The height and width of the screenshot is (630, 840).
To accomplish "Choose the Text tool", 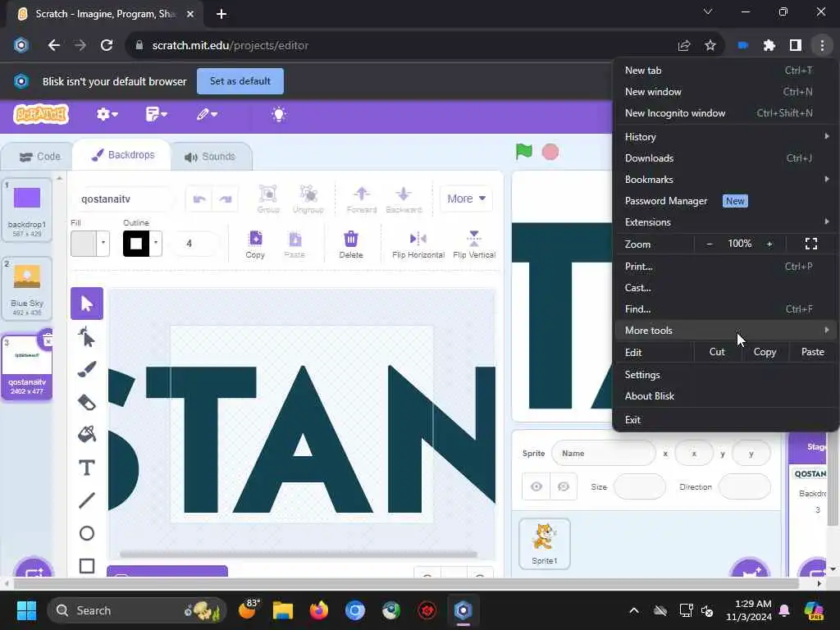I will pyautogui.click(x=87, y=468).
